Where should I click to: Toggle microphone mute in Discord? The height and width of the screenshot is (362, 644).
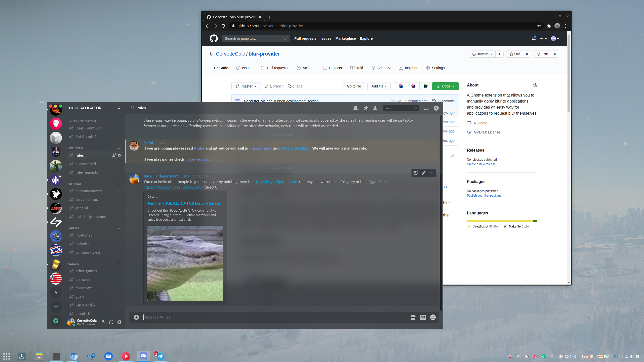coord(103,322)
